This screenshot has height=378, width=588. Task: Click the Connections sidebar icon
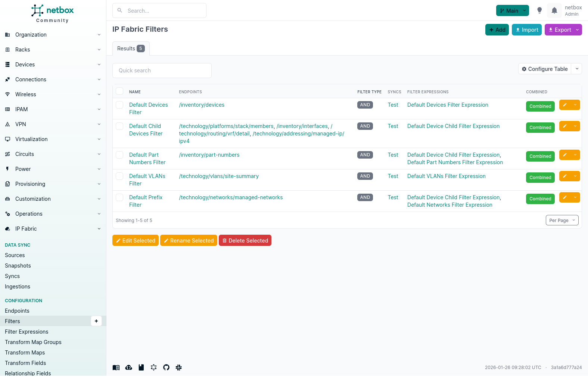[x=7, y=79]
